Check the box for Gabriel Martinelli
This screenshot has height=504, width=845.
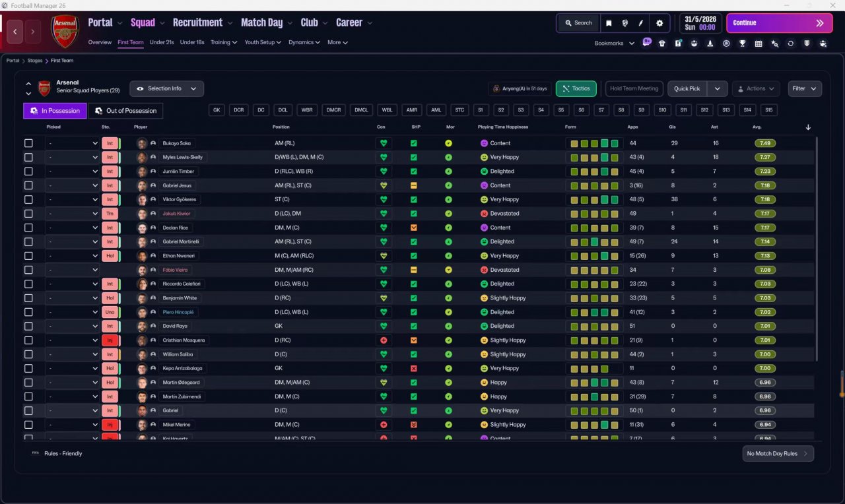point(28,241)
